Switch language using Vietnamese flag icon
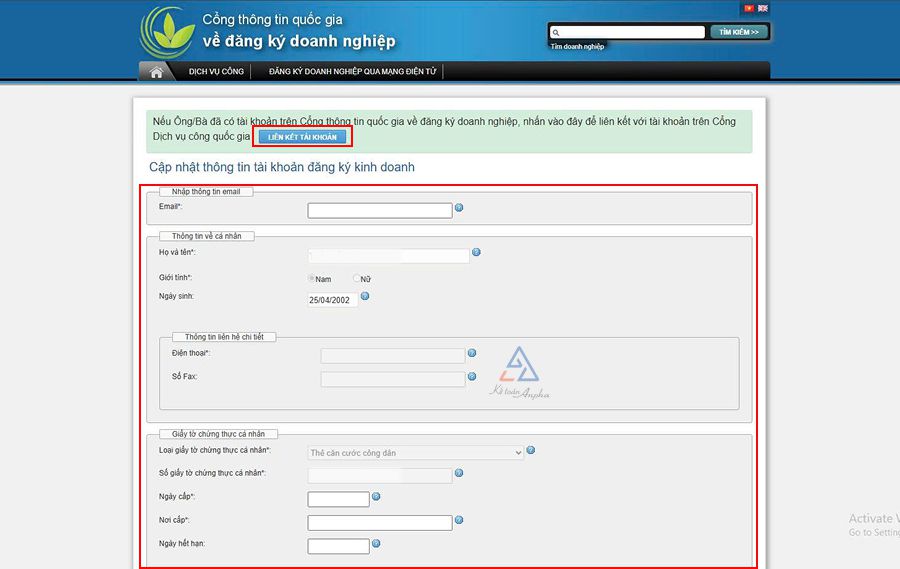This screenshot has width=900, height=569. click(748, 8)
